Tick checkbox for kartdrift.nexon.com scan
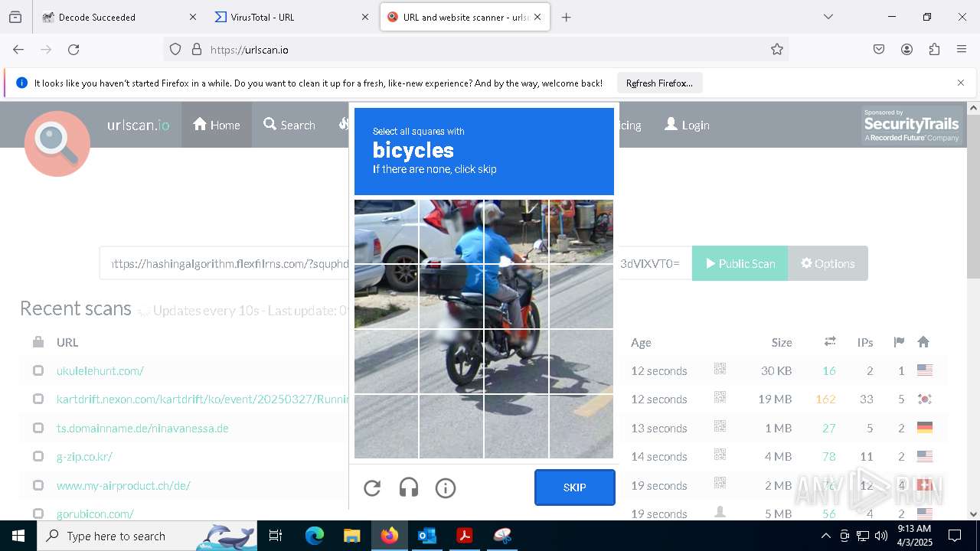980x551 pixels. [x=38, y=399]
